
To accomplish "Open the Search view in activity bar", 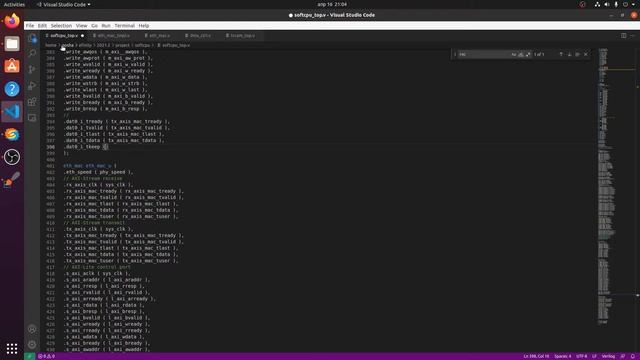I will coord(32,53).
